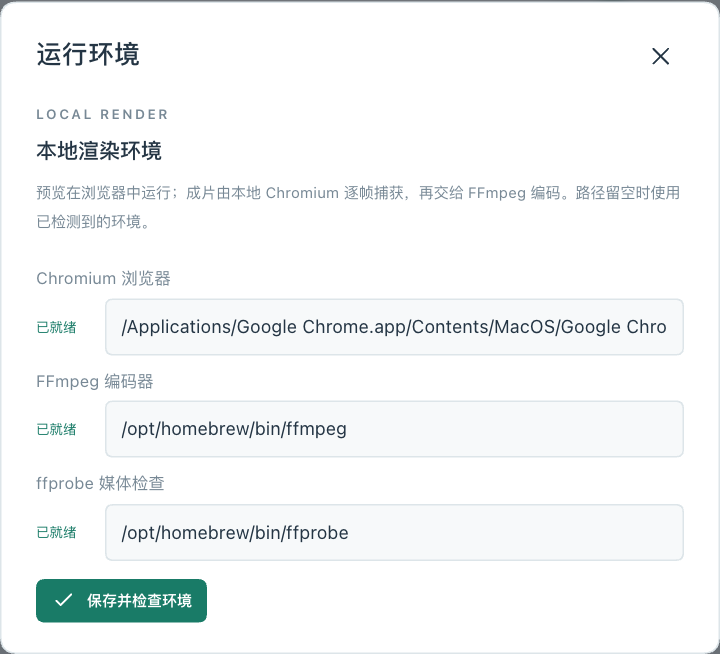Image resolution: width=720 pixels, height=654 pixels.
Task: Click the ffprobe 媒体检查 field label
Action: click(x=100, y=483)
